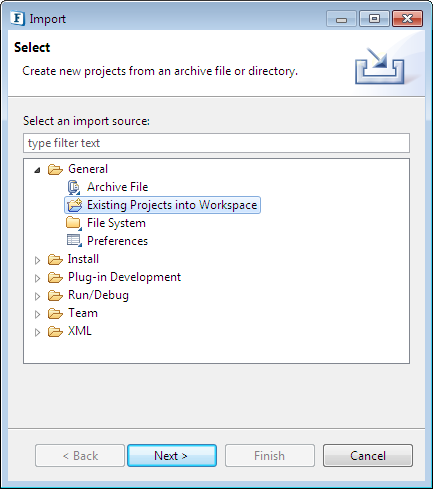433x489 pixels.
Task: Select the File System folder icon
Action: click(74, 223)
